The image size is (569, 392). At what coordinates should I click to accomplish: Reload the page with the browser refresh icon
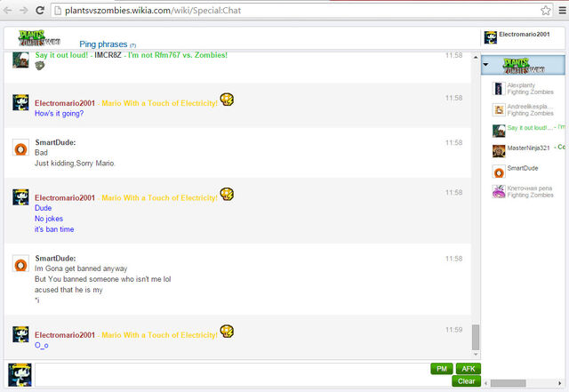click(x=40, y=10)
